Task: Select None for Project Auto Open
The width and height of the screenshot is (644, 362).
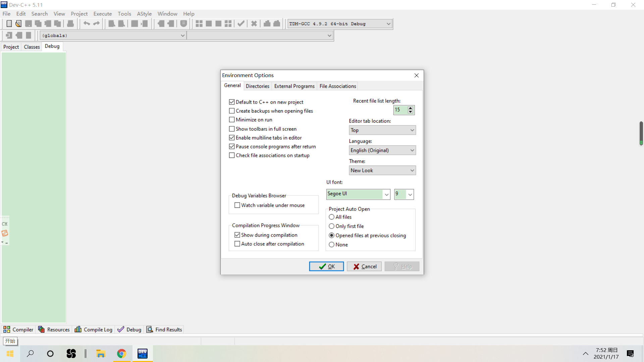Action: [x=332, y=245]
